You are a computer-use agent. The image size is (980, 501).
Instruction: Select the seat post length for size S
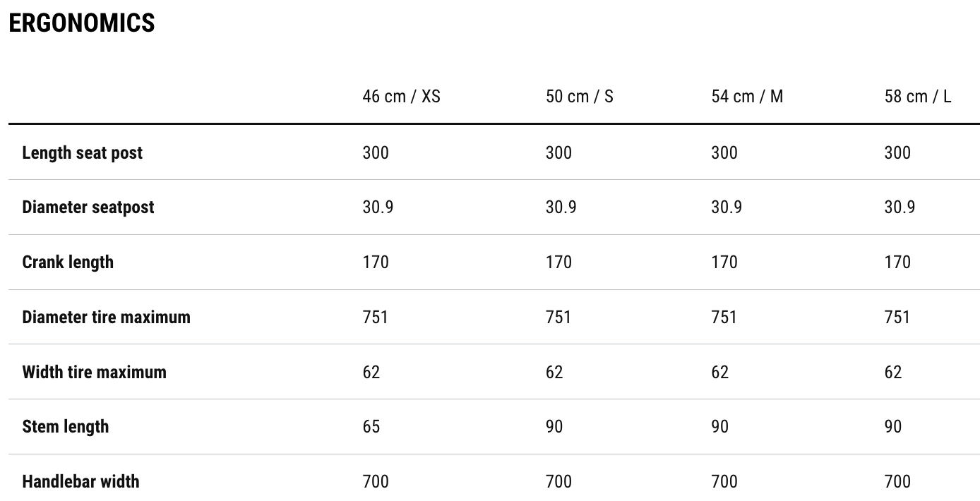[x=558, y=152]
